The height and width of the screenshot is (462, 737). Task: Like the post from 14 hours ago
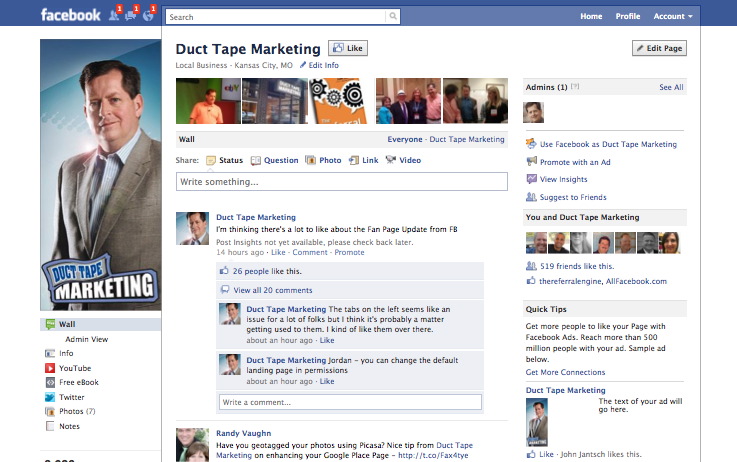click(x=278, y=252)
